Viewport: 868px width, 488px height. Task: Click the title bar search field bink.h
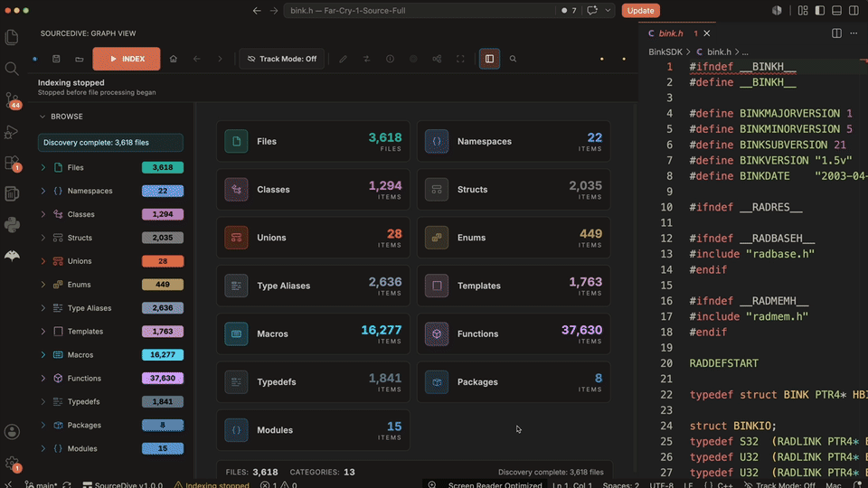point(420,11)
